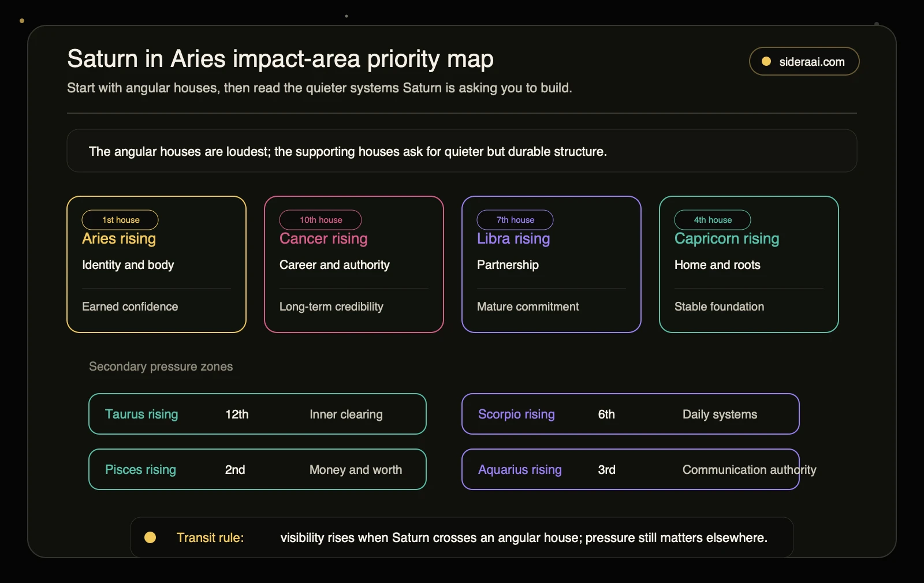Click the yellow dot beside sideraai.com
This screenshot has height=583, width=924.
coord(766,61)
